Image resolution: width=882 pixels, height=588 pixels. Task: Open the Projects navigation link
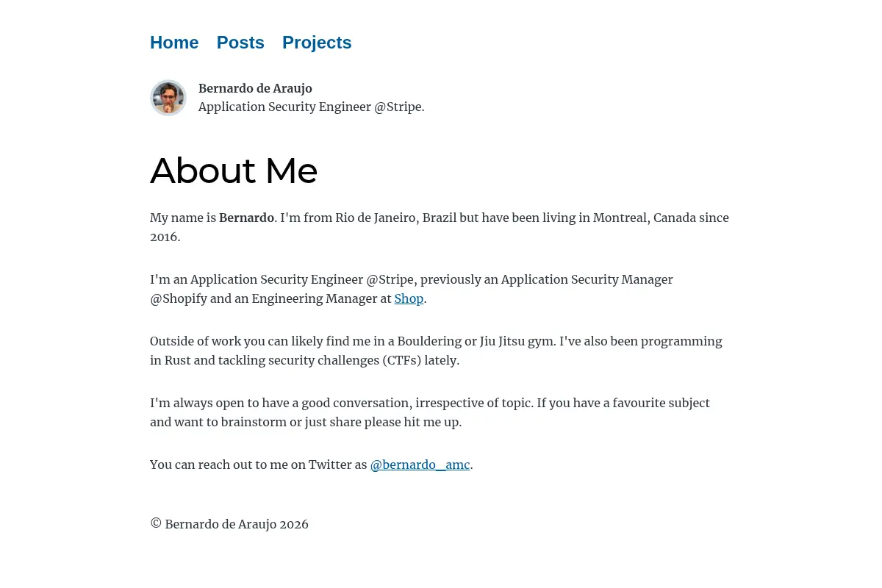pyautogui.click(x=317, y=43)
